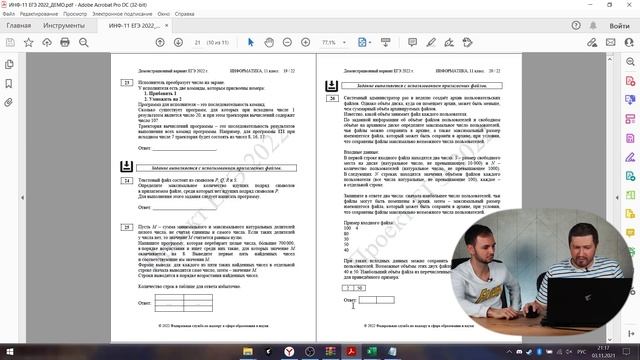Open the Windows notification center
This screenshot has width=640, height=360.
tap(627, 351)
